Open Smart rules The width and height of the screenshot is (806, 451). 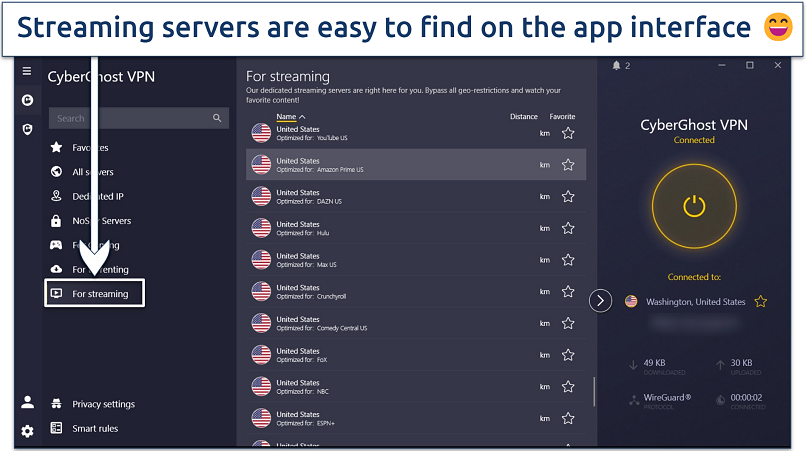click(x=95, y=429)
